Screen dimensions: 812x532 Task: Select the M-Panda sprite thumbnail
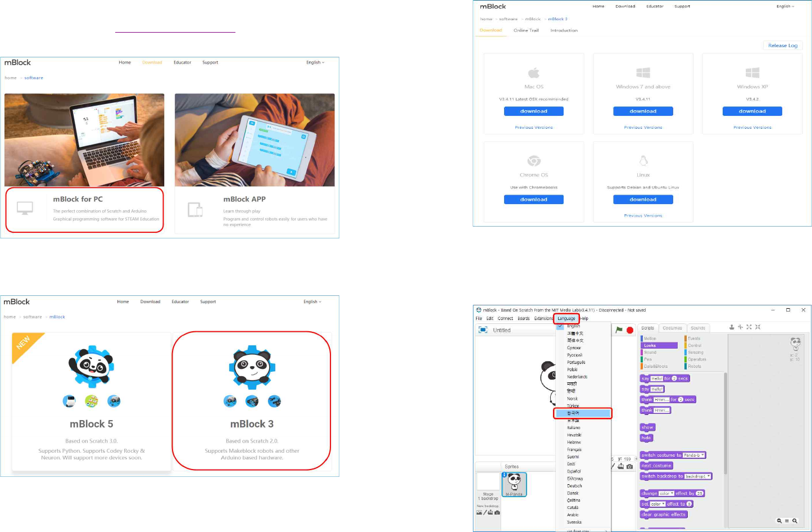point(514,485)
